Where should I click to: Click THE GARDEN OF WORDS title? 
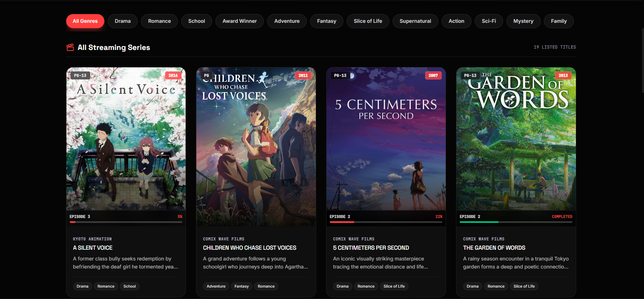(x=494, y=248)
